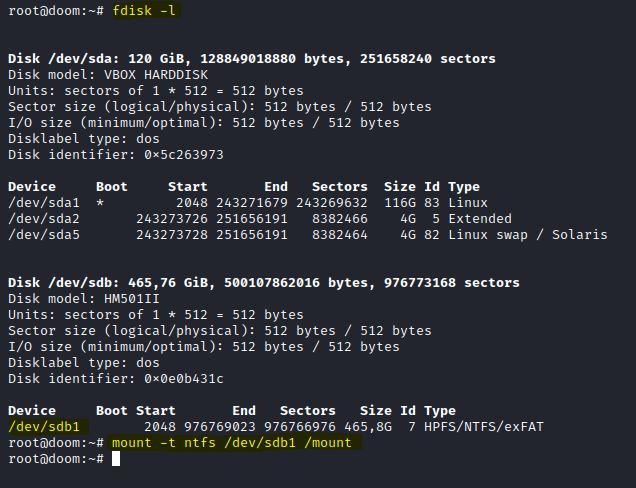Click the disk identifier 0×5c263973
Viewport: 636px width, 488px height.
click(x=183, y=155)
